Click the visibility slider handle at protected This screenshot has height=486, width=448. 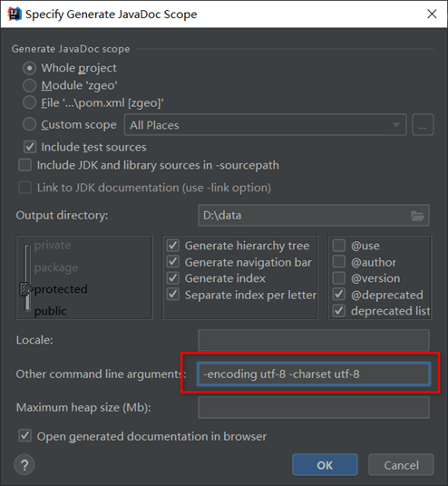click(x=26, y=289)
